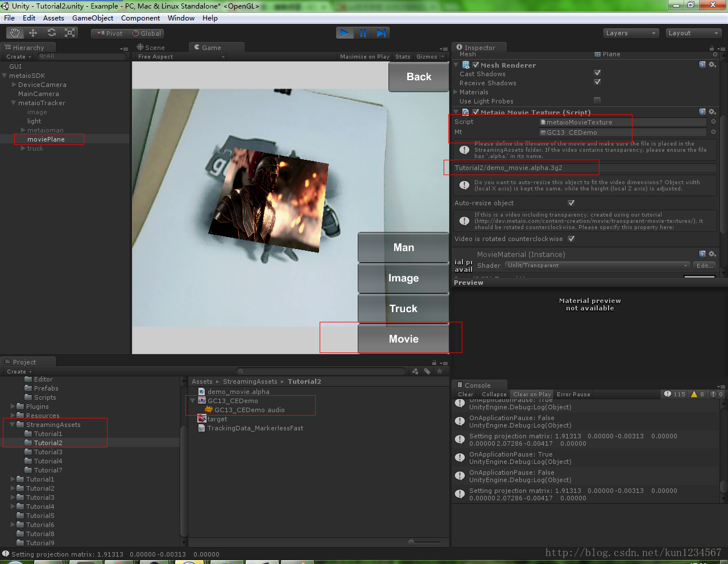
Task: Expand DeviceCamera in Hierarchy
Action: pyautogui.click(x=14, y=85)
